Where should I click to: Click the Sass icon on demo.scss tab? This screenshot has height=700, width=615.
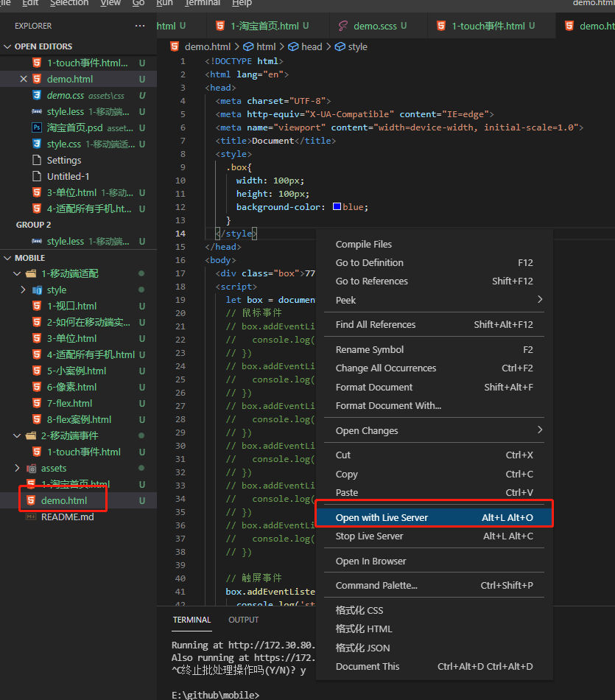(343, 26)
